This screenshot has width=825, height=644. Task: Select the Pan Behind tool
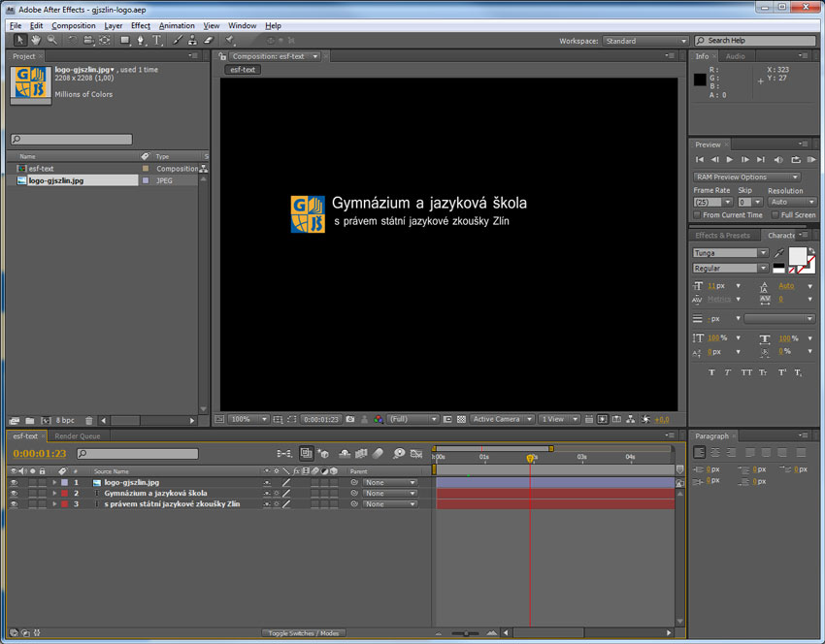tap(105, 40)
